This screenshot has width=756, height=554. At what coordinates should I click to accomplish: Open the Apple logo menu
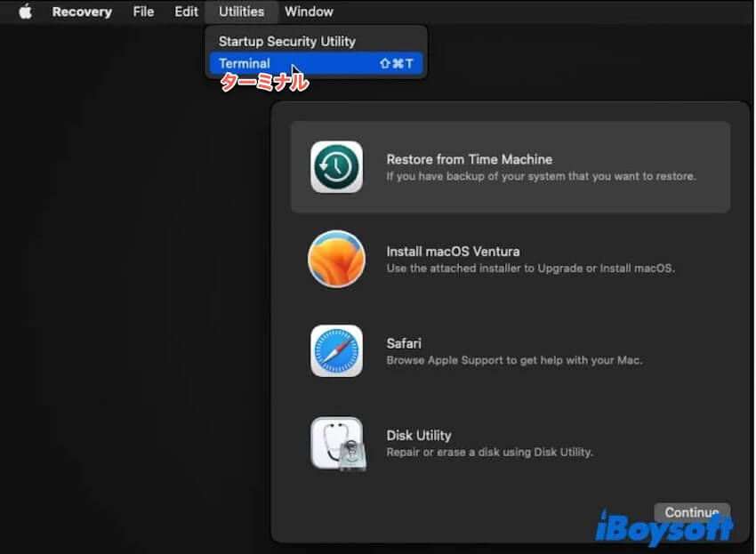click(x=25, y=12)
